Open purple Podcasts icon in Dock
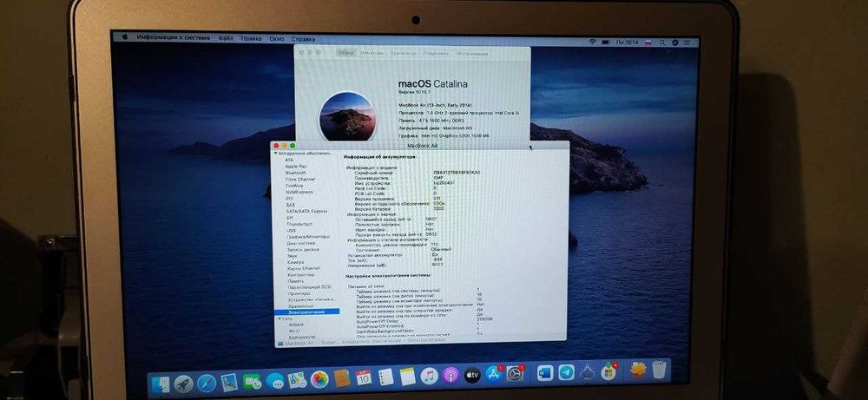 (x=450, y=376)
